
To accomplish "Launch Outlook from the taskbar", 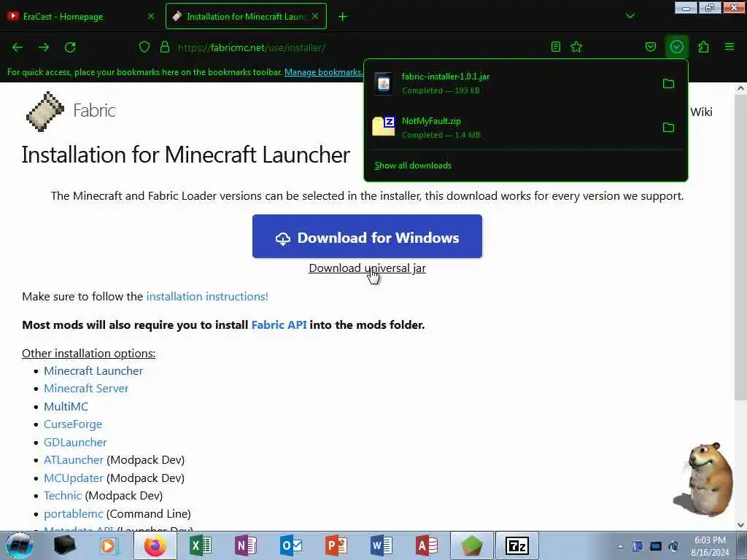I will pyautogui.click(x=291, y=545).
